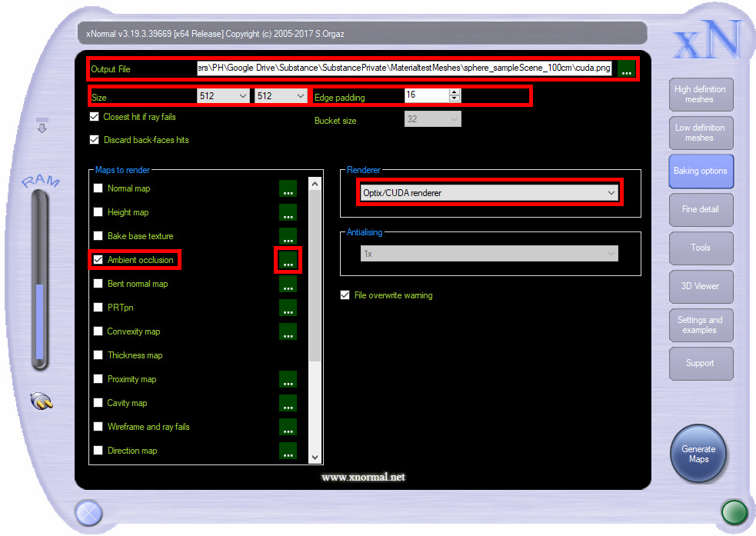
Task: Open Height map options button
Action: 288,213
